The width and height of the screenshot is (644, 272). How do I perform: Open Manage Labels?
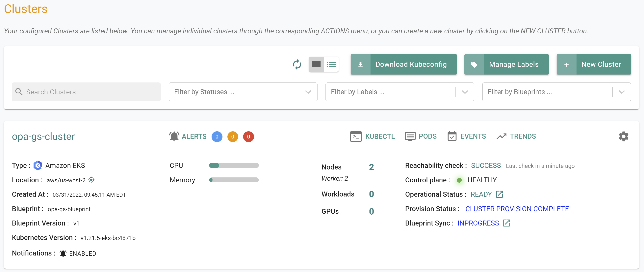click(506, 64)
